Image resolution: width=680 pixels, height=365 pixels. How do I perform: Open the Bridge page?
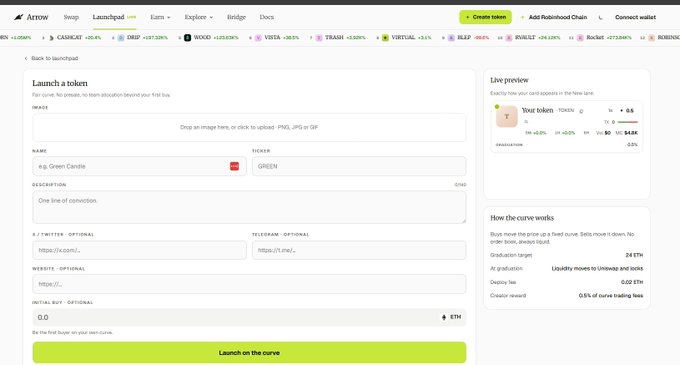click(236, 17)
